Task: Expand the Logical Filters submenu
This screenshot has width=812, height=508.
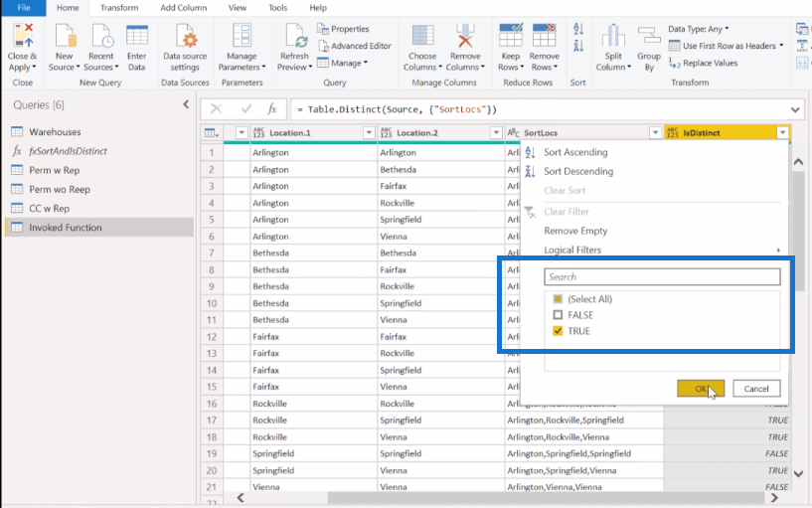Action: (662, 250)
